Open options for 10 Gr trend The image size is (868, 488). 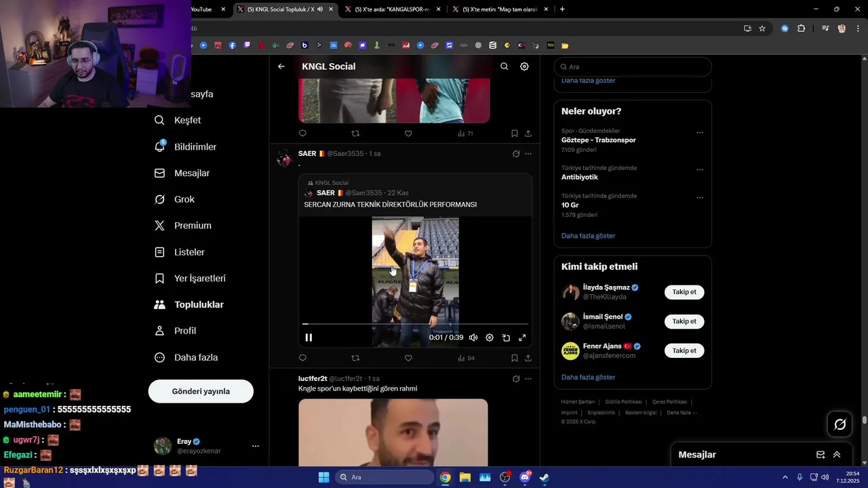[x=700, y=198]
